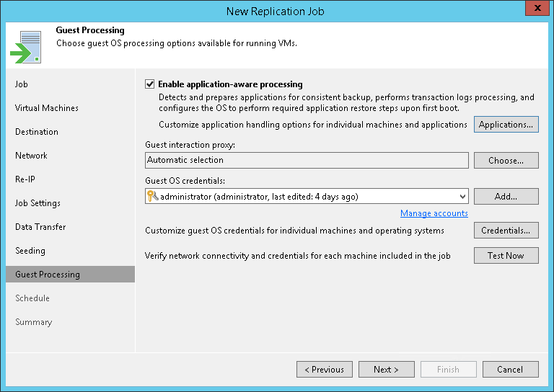Select the Data Transfer step

pyautogui.click(x=40, y=226)
